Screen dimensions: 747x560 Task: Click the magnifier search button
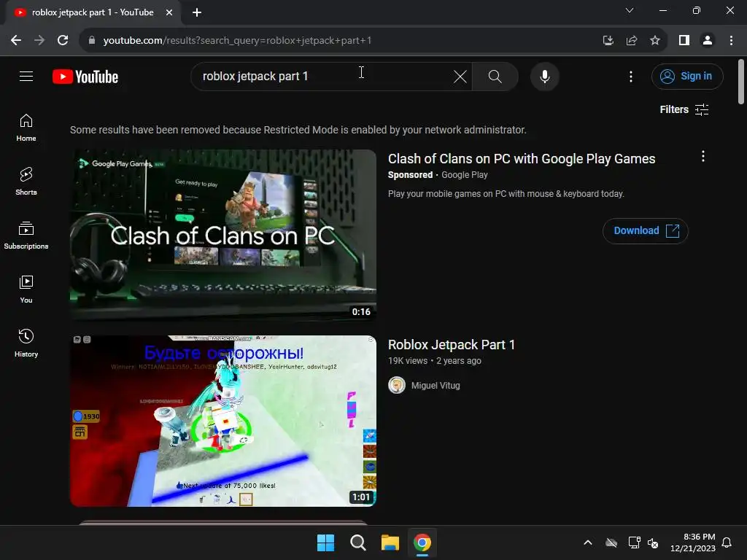[x=495, y=77]
